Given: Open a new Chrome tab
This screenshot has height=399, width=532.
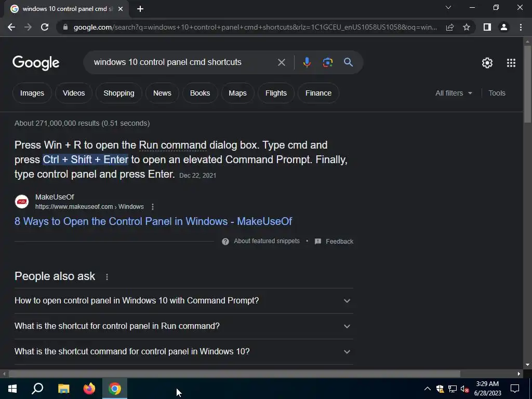Looking at the screenshot, I should [x=140, y=9].
